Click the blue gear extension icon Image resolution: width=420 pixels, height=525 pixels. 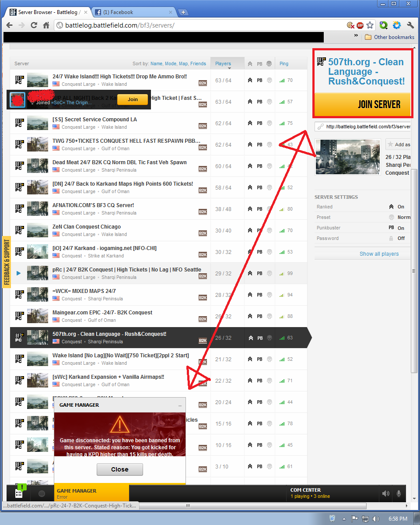tap(396, 25)
